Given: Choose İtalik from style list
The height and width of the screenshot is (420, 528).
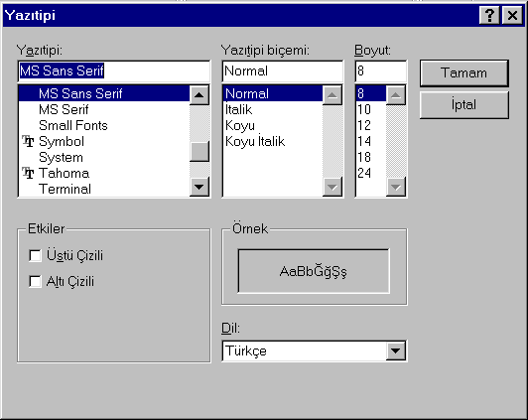Looking at the screenshot, I should pos(238,109).
